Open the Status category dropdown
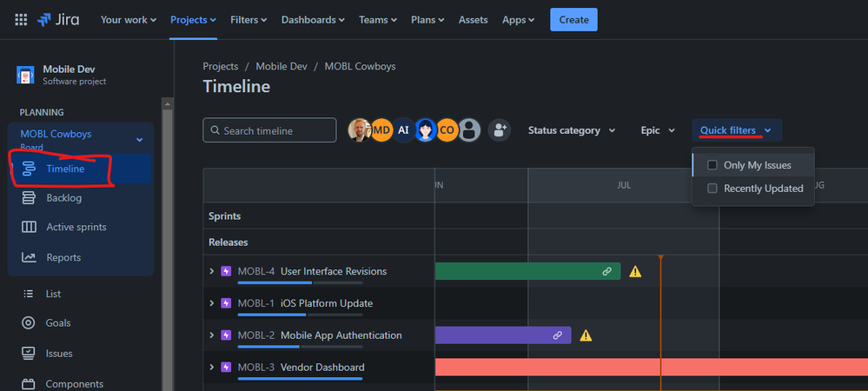 pos(572,130)
